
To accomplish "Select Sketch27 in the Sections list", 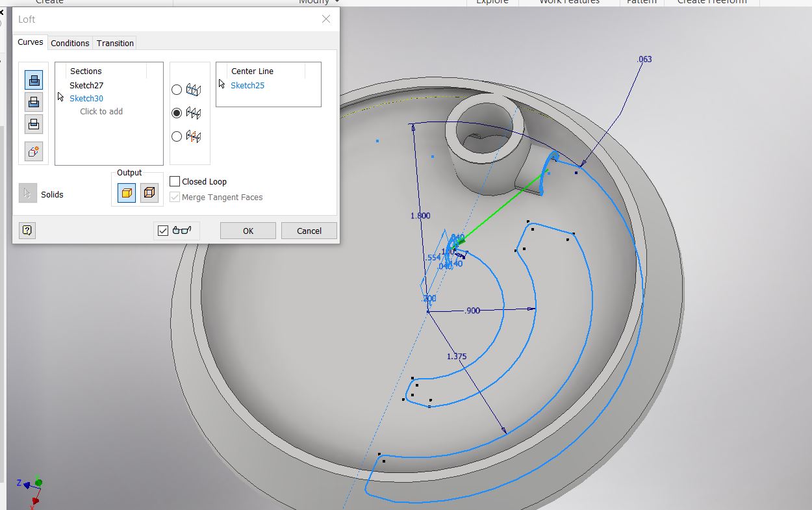I will tap(86, 85).
